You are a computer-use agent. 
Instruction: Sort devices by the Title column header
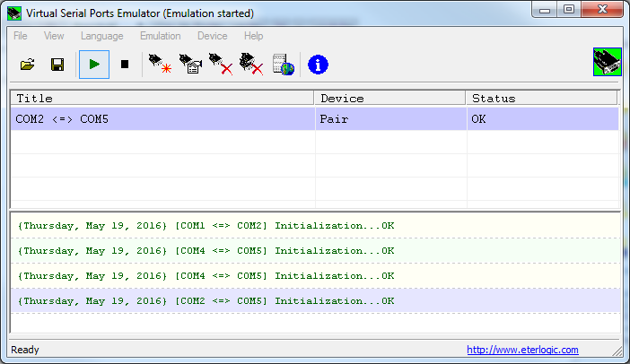pos(162,98)
